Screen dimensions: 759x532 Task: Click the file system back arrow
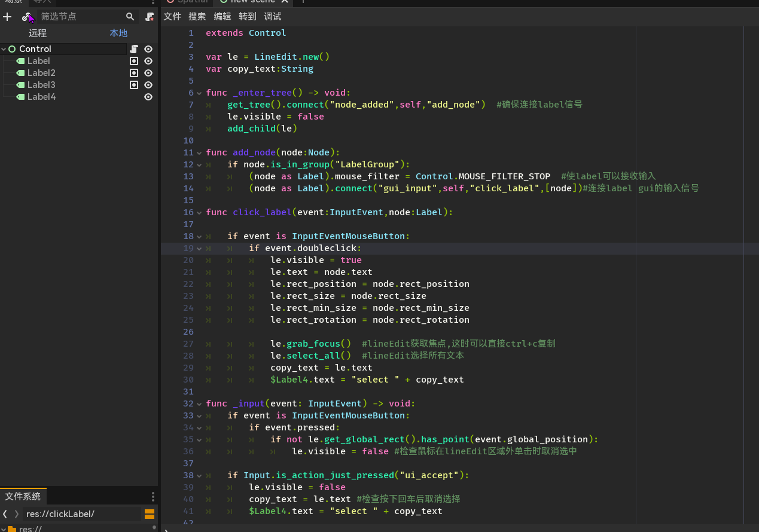pos(5,514)
